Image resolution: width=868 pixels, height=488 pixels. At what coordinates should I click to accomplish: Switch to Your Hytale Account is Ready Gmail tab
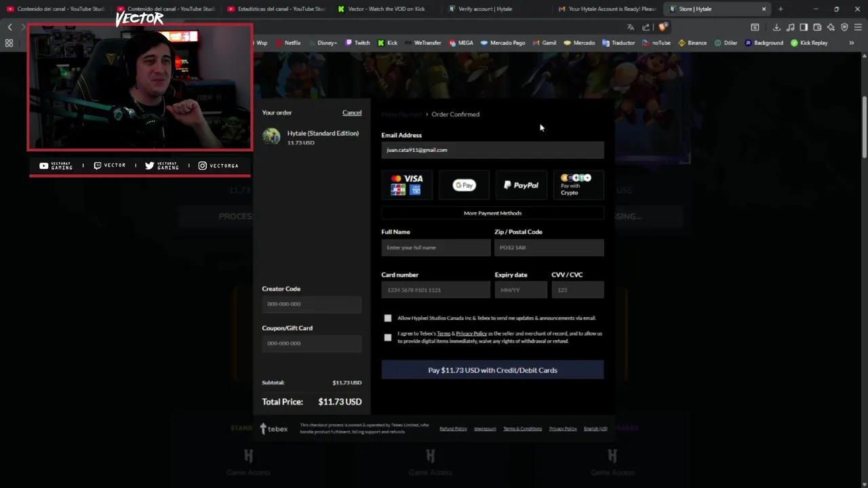point(607,9)
